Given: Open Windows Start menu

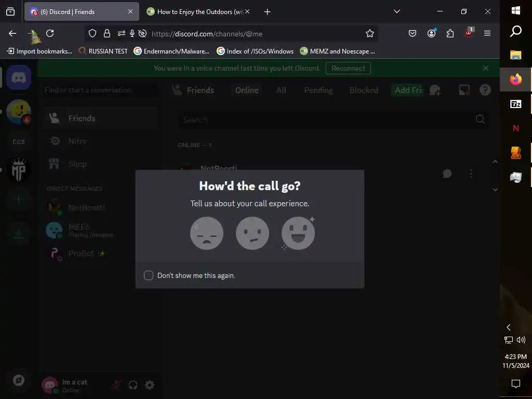Looking at the screenshot, I should click(x=516, y=10).
